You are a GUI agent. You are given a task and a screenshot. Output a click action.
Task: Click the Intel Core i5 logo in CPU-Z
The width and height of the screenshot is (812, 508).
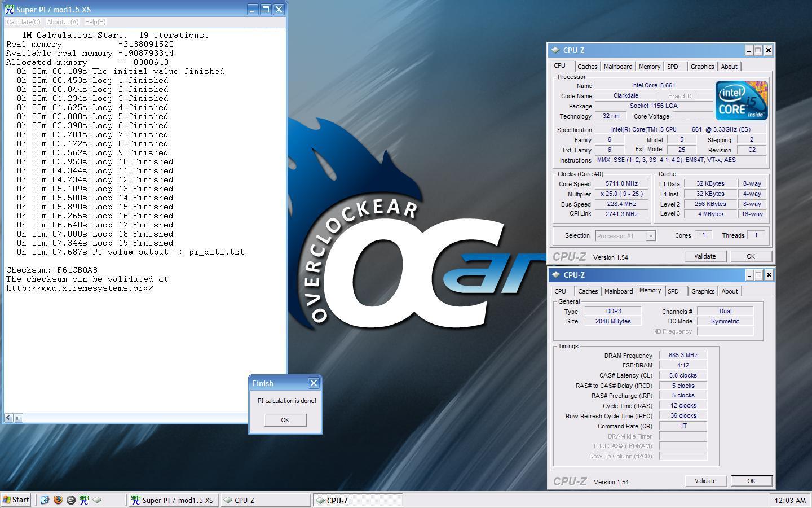(742, 100)
